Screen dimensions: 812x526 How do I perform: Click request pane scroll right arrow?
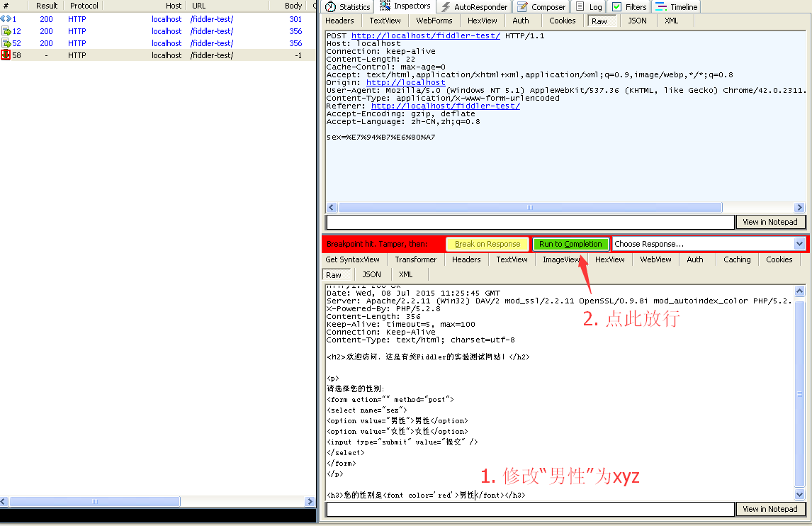tap(799, 207)
